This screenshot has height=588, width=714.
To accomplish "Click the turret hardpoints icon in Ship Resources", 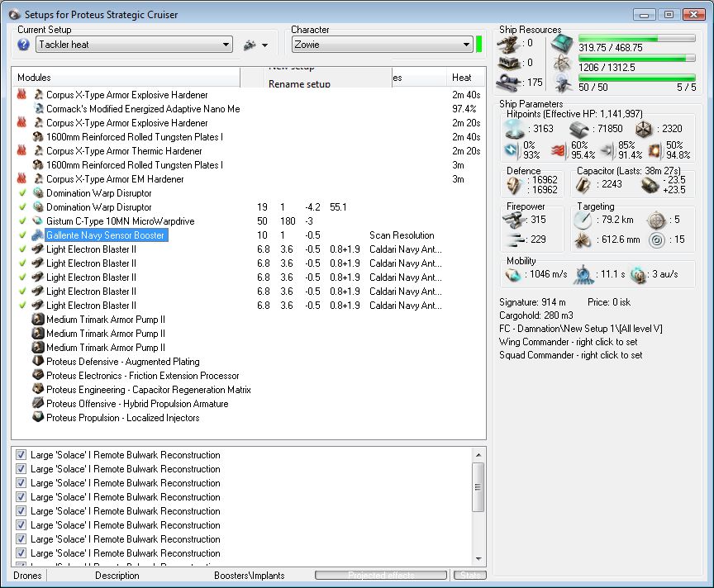I will 508,45.
